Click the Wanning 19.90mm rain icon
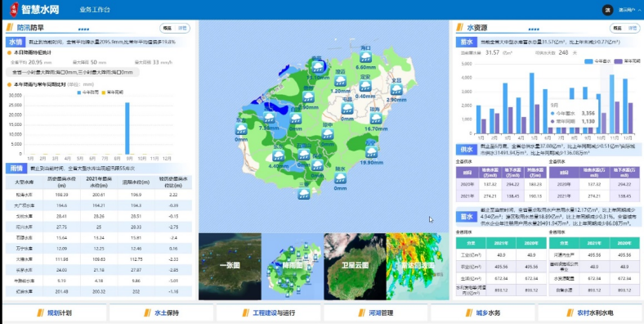Screen dimensions: 644x324 pos(372,152)
